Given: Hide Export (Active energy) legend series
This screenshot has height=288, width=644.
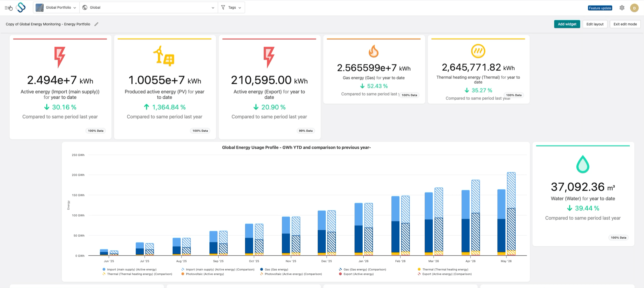Looking at the screenshot, I should pos(356,274).
